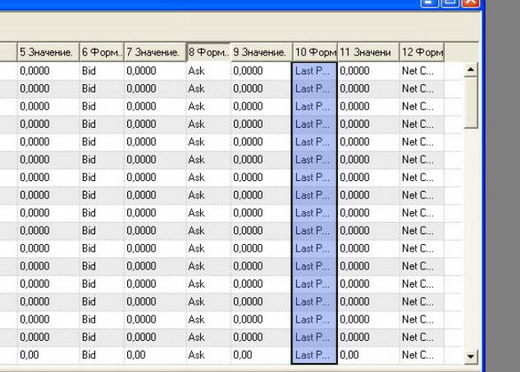Click first row 'Last P...' cell
This screenshot has width=520, height=372.
314,71
